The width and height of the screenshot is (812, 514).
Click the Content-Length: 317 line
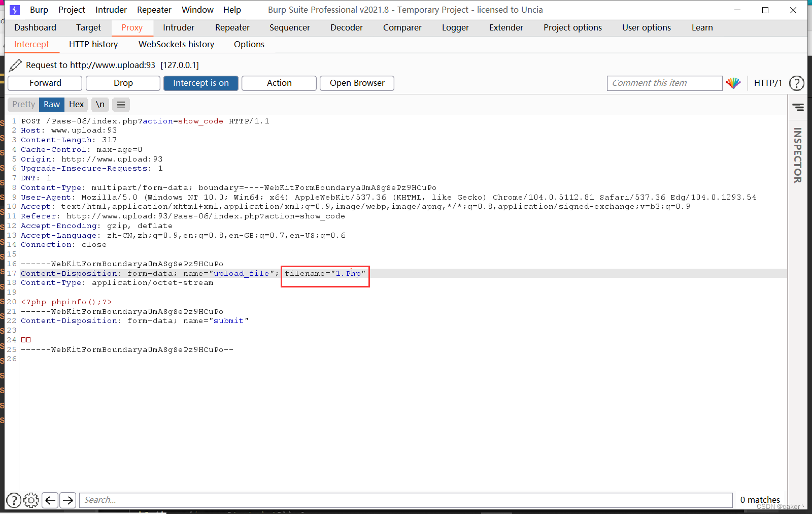click(x=69, y=140)
